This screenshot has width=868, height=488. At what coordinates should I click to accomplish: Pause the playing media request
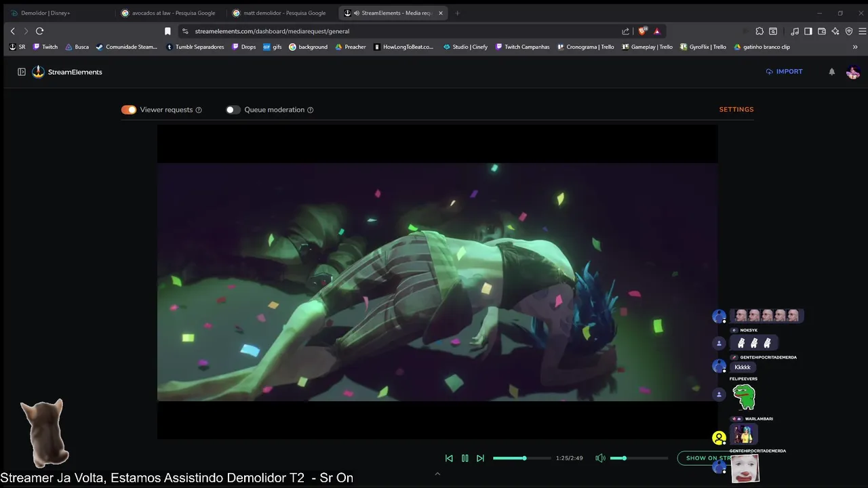pos(465,458)
